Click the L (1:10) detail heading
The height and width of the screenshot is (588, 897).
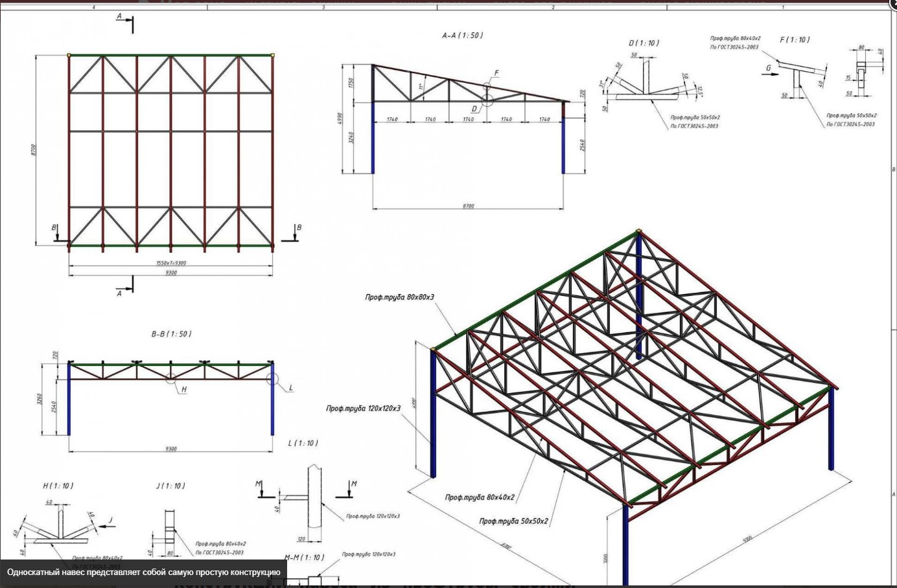point(303,444)
